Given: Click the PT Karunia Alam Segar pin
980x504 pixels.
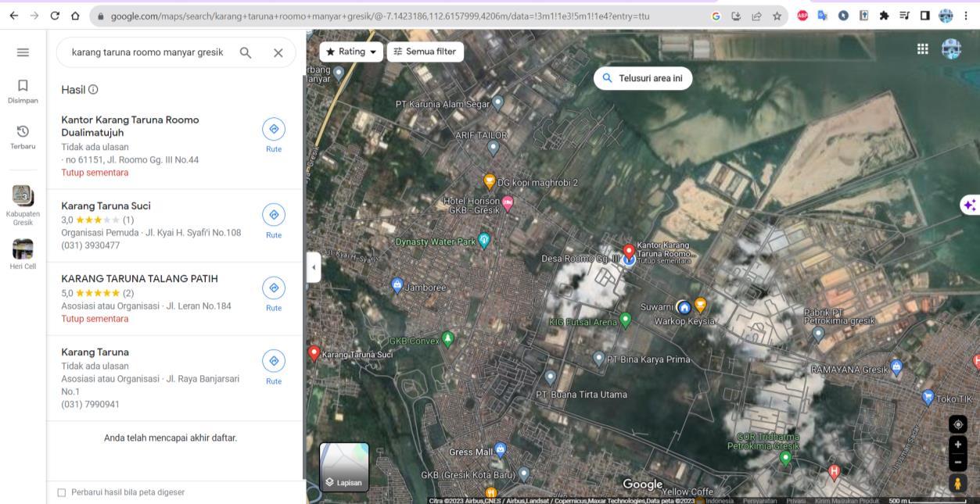Looking at the screenshot, I should click(497, 102).
